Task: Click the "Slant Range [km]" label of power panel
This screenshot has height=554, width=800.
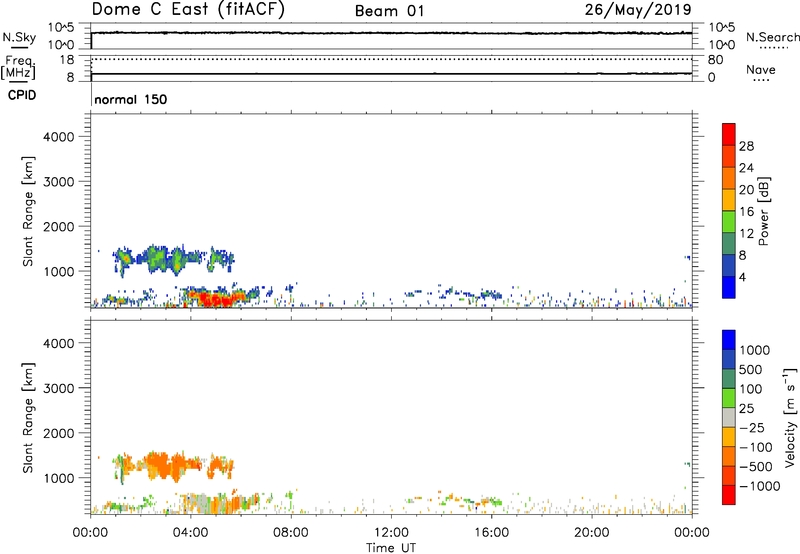Action: 28,211
